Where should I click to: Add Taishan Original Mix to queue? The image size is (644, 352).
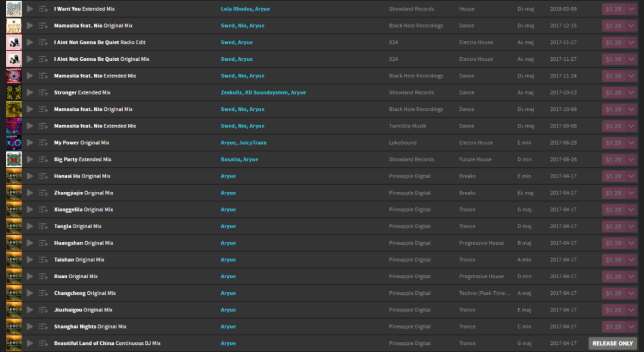[x=43, y=259]
